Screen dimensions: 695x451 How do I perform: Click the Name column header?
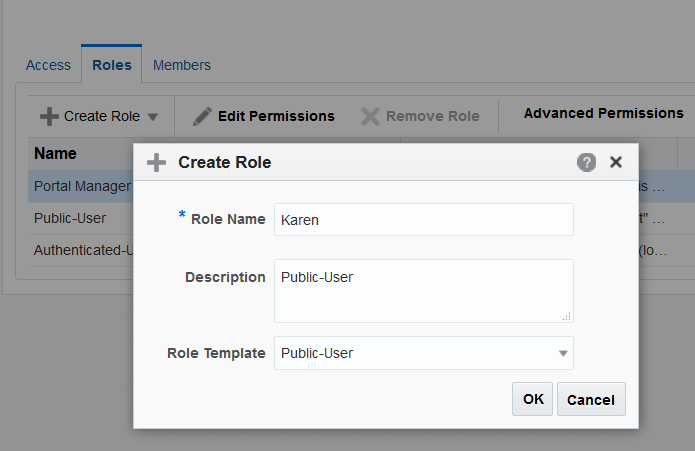[56, 154]
